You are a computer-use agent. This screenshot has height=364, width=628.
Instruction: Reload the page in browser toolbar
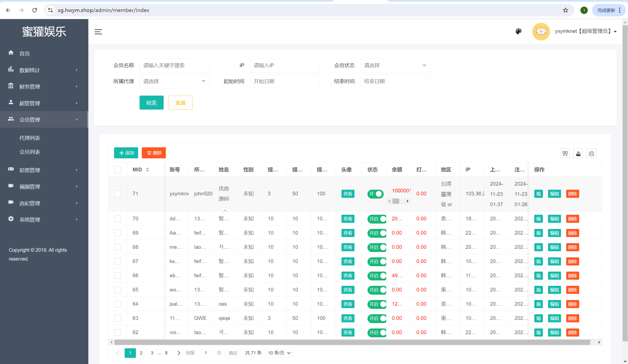[35, 10]
